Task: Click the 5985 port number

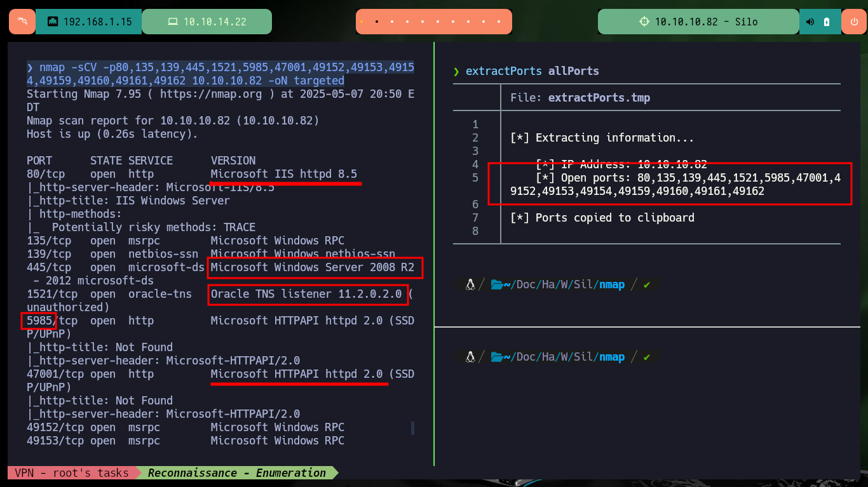Action: click(x=39, y=321)
